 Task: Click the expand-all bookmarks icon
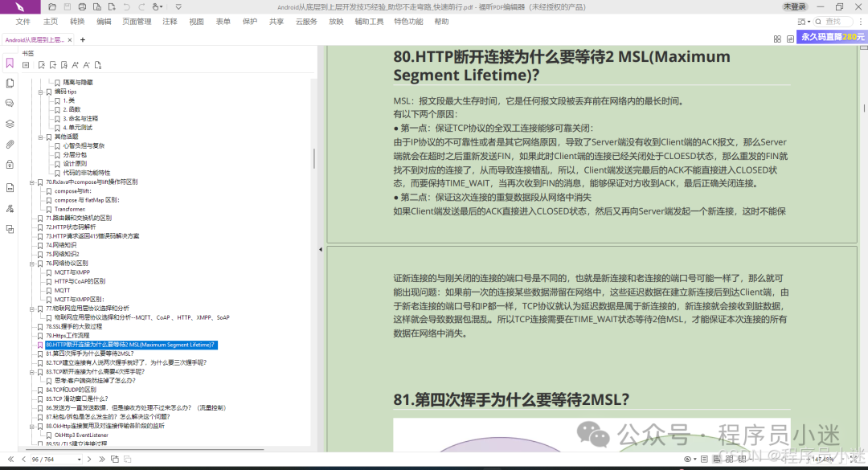pyautogui.click(x=26, y=65)
